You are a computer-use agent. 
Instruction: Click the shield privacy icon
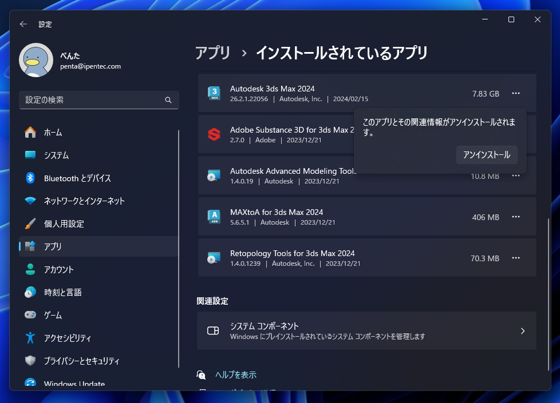coord(30,360)
